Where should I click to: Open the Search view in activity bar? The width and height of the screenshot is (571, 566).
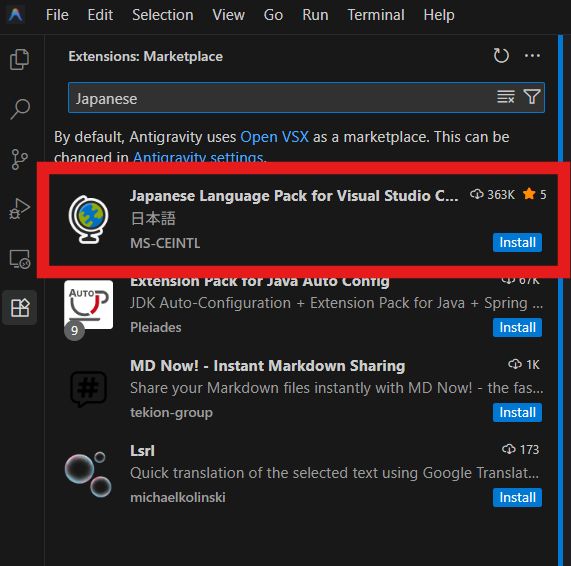tap(20, 109)
